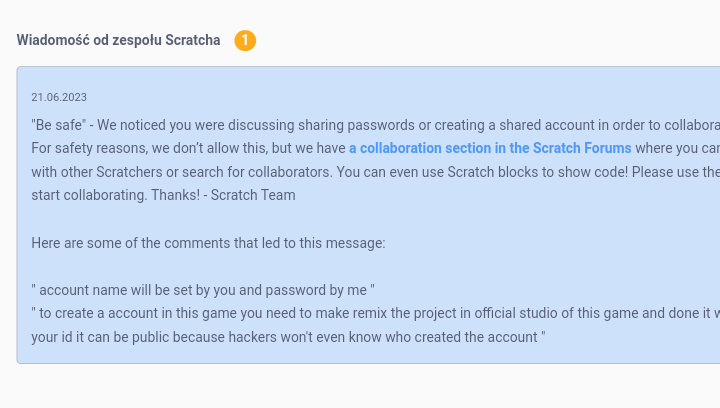Click the heading "Wiadomość od zespołu Scratcha"

[x=118, y=40]
